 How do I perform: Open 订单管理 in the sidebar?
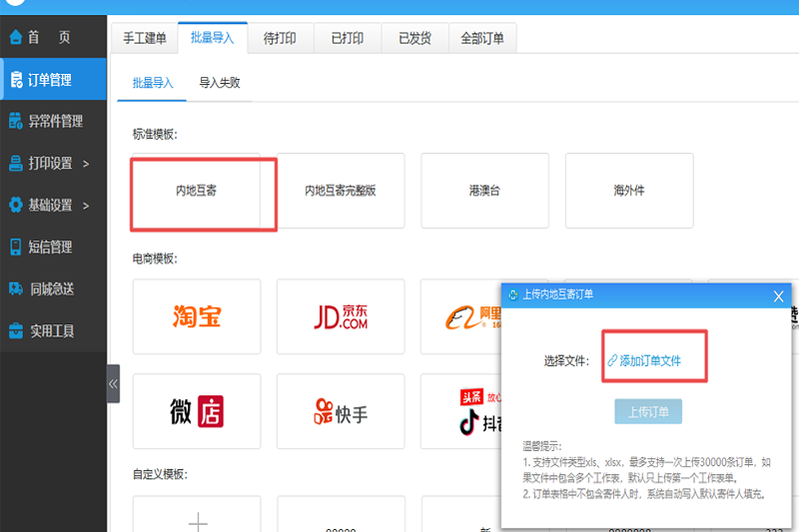point(53,80)
